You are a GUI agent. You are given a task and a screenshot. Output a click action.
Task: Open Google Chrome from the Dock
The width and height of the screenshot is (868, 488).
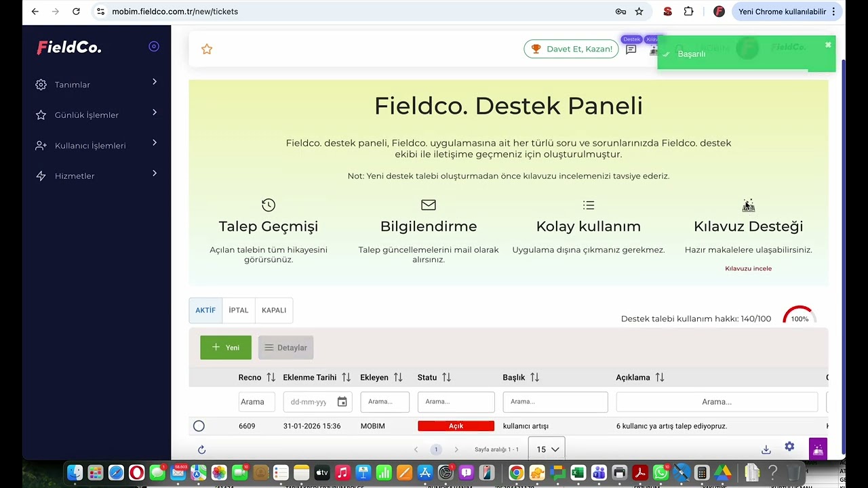516,472
